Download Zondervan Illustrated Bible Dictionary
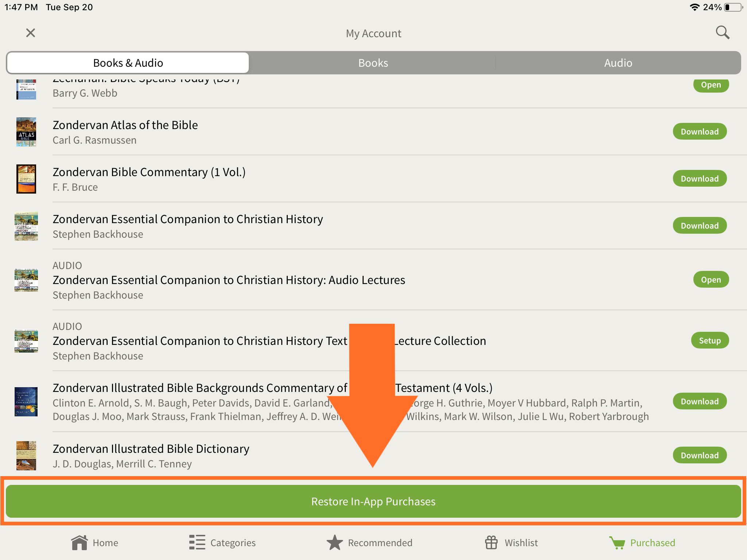Screen dimensions: 747x560 click(x=700, y=455)
